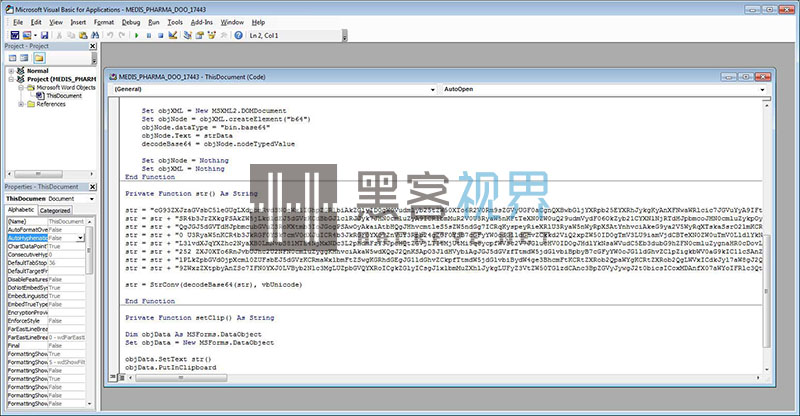
Task: Close the Properties panel
Action: pyautogui.click(x=92, y=187)
